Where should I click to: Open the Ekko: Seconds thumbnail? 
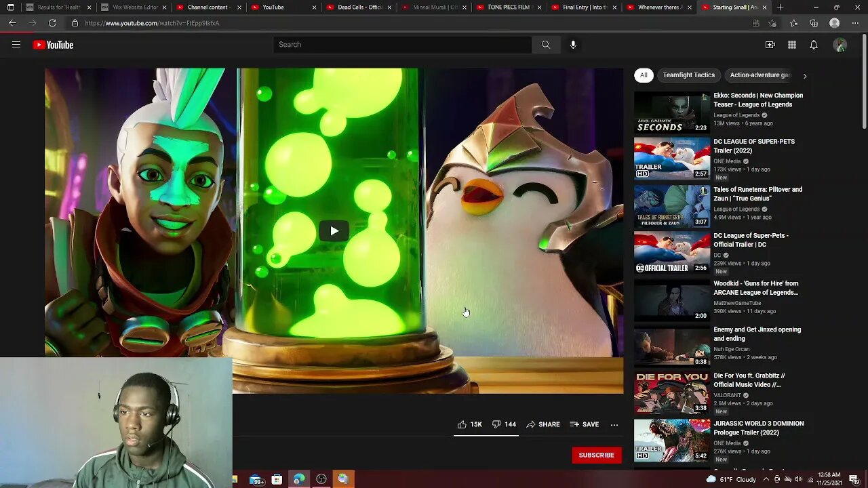pos(672,113)
